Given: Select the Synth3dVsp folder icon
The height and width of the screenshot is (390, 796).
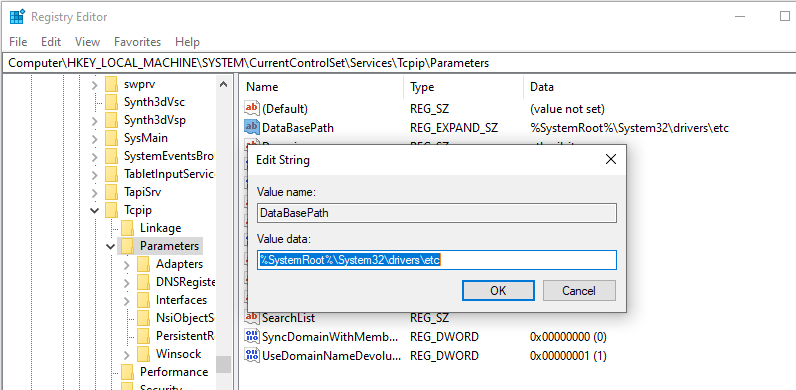Looking at the screenshot, I should tap(112, 120).
